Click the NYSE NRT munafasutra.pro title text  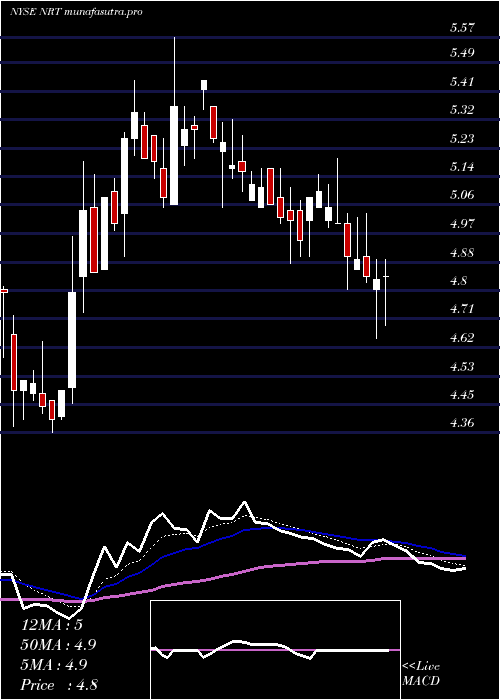click(76, 12)
